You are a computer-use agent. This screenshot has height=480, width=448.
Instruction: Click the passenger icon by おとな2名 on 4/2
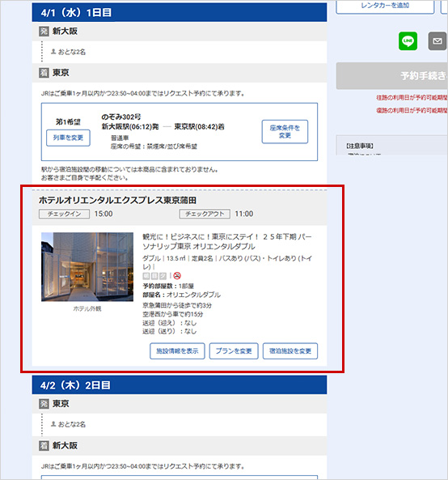pyautogui.click(x=53, y=424)
